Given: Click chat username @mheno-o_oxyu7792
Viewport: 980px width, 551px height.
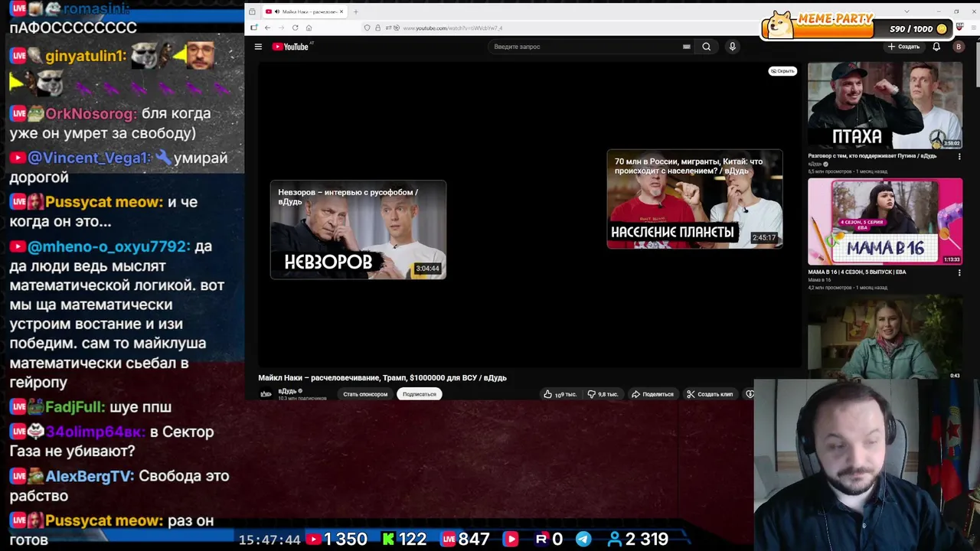Looking at the screenshot, I should (x=109, y=246).
